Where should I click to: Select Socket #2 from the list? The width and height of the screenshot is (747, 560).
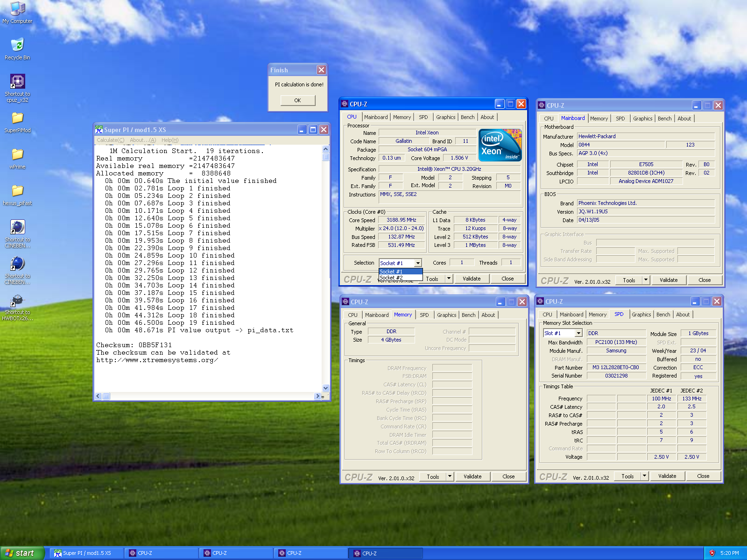[x=401, y=278]
